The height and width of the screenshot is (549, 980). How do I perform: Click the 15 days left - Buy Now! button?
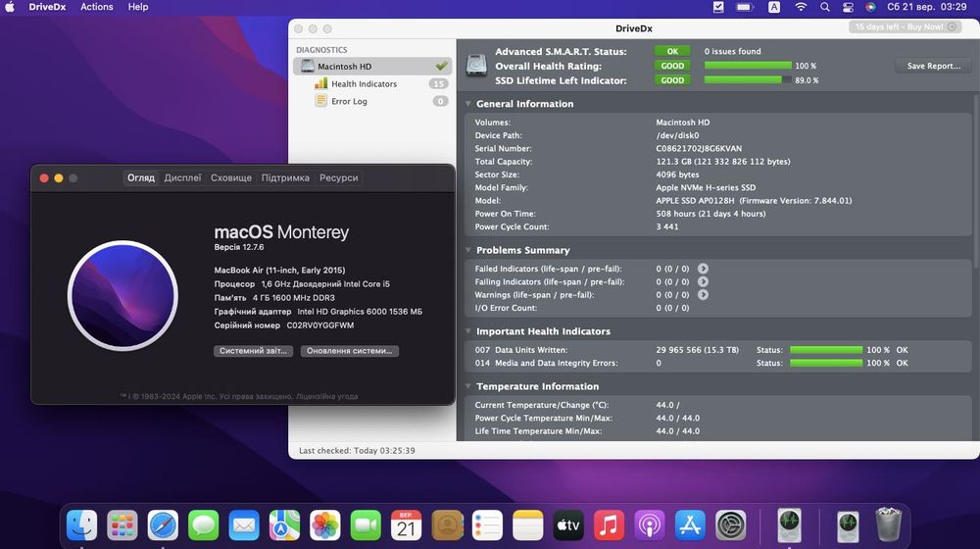point(905,26)
